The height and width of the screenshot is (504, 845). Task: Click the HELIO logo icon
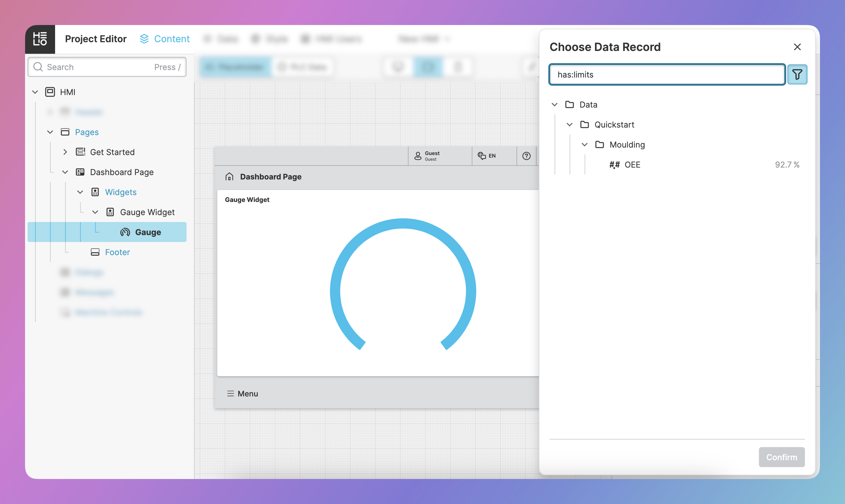[x=40, y=39]
